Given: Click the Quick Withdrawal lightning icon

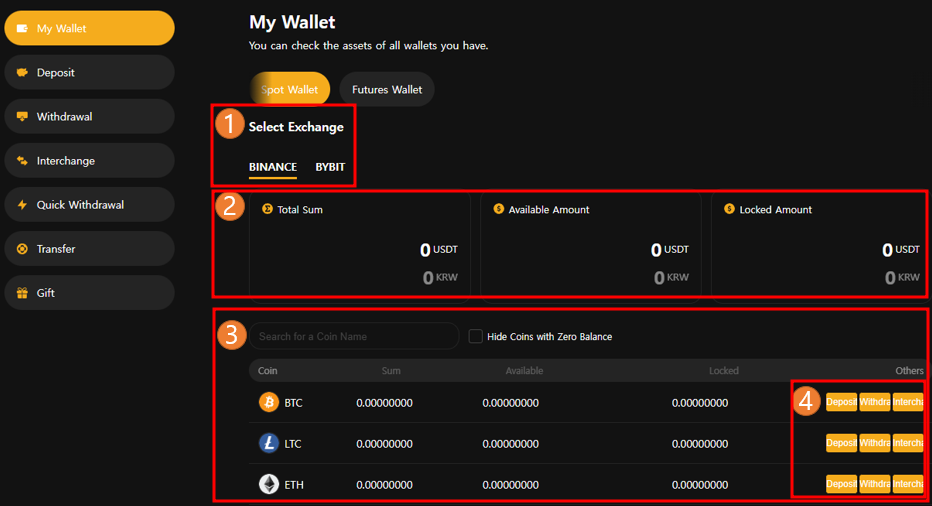Looking at the screenshot, I should point(23,205).
